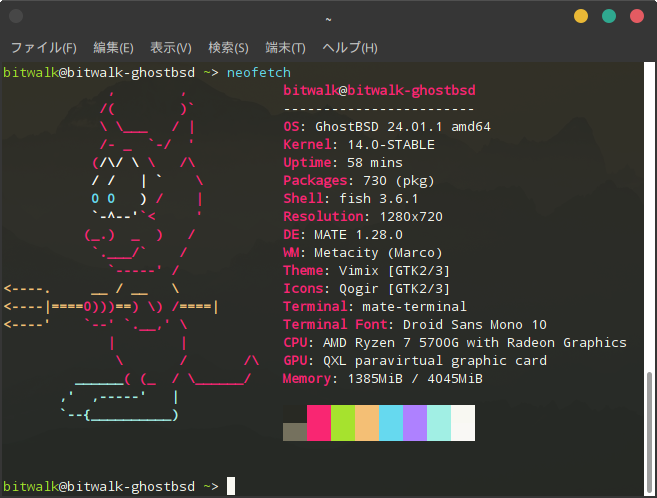The height and width of the screenshot is (498, 657).
Task: Open the 端末(T) menu
Action: [285, 48]
